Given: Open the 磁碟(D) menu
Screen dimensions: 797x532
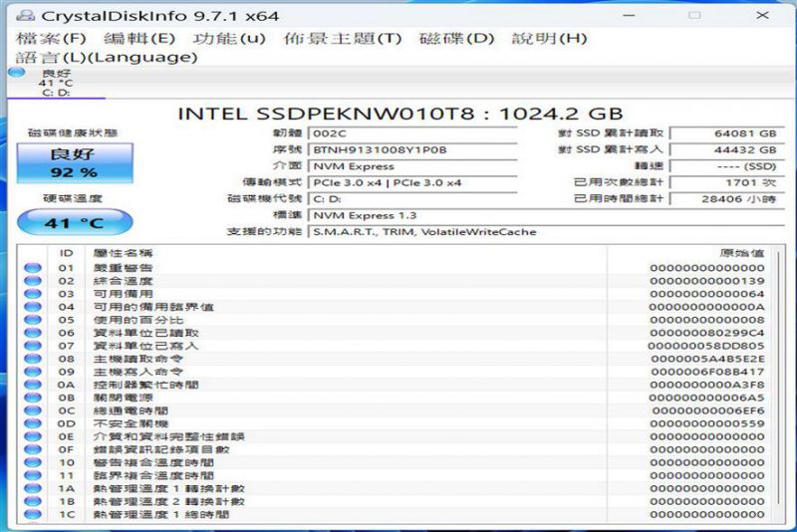Looking at the screenshot, I should (x=456, y=38).
